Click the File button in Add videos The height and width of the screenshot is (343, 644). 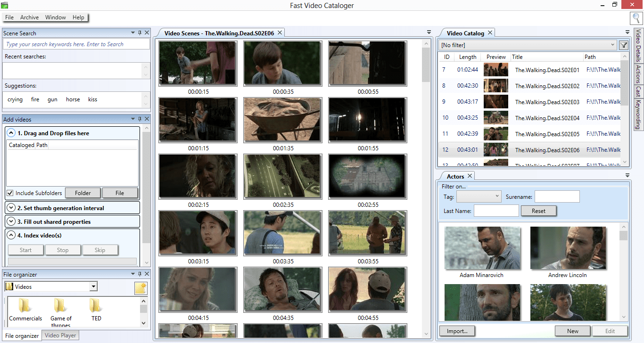click(120, 193)
